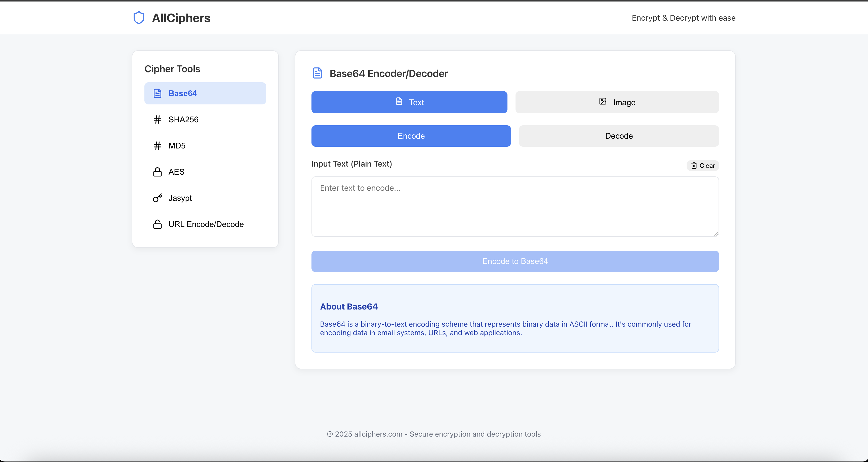Click the About Base64 heading
Screen dimensions: 868x462
[x=349, y=306]
